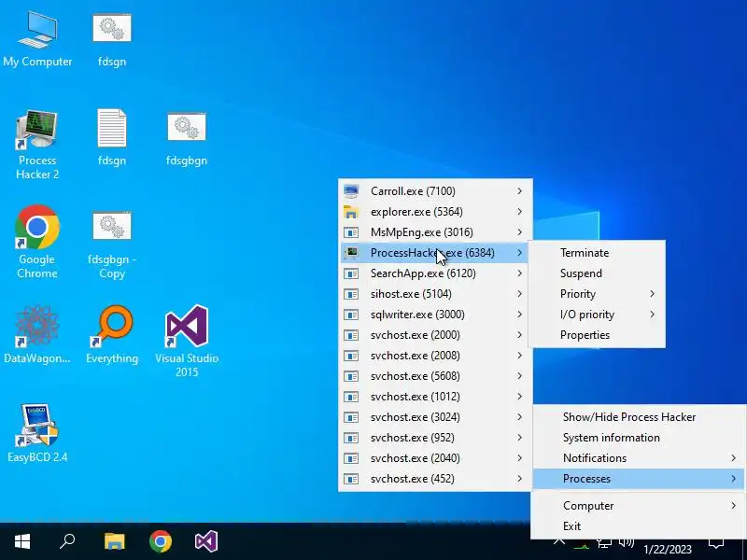Choose Exit in the tray menu
747x560 pixels.
(x=639, y=526)
